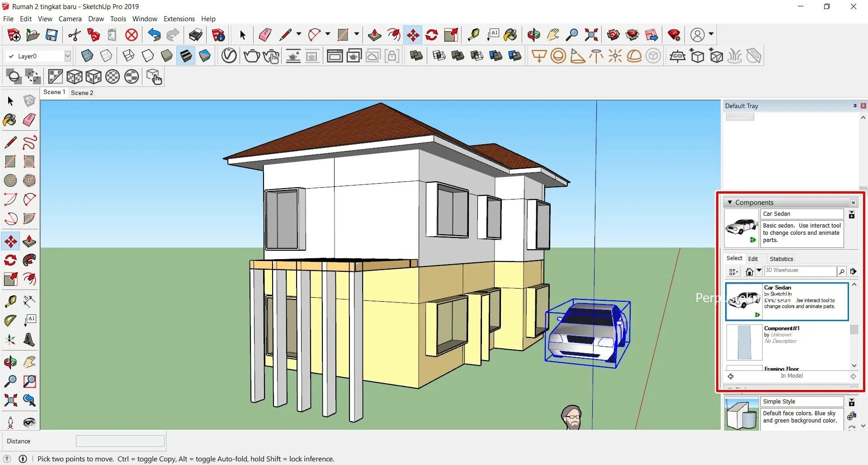Click the Simple Style thumbnail

[x=742, y=414]
